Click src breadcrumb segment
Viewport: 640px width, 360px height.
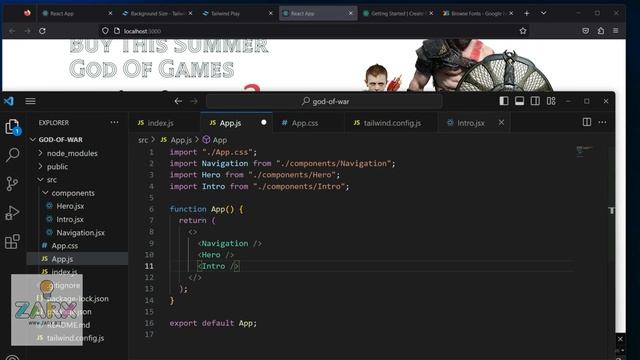pyautogui.click(x=143, y=140)
